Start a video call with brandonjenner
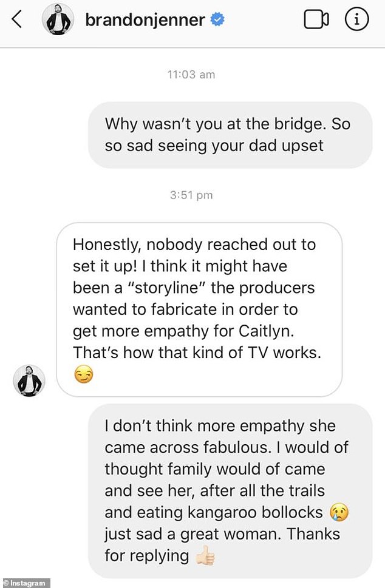Image resolution: width=385 pixels, height=588 pixels. 316,20
